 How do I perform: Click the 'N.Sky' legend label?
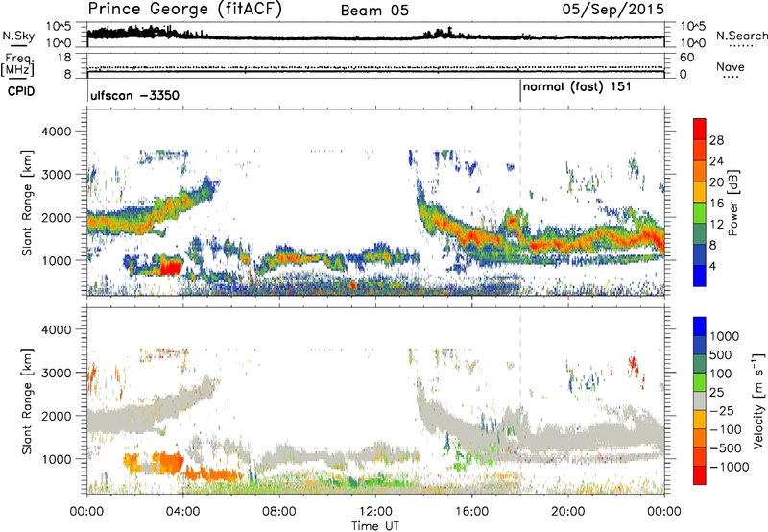click(x=18, y=36)
